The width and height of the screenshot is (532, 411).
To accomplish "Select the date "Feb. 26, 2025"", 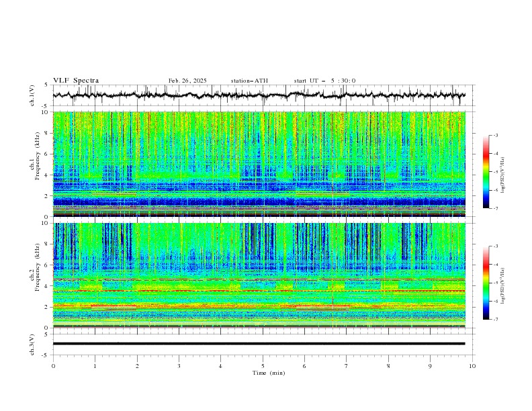I will (x=187, y=81).
